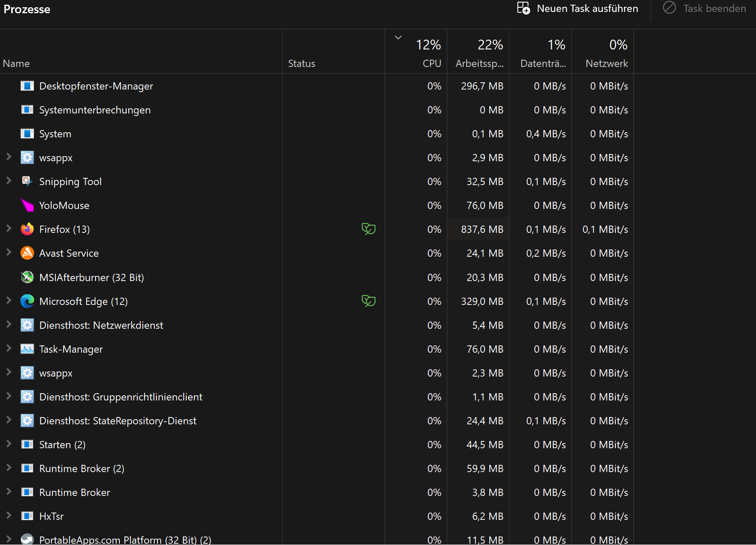Click the green eco-mode leaf beside Firefox

click(x=369, y=229)
